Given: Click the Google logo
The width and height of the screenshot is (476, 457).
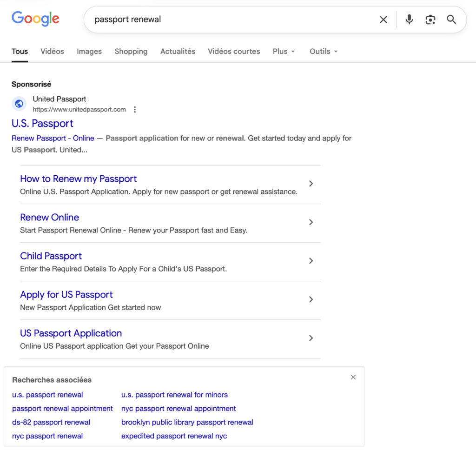Looking at the screenshot, I should (35, 19).
